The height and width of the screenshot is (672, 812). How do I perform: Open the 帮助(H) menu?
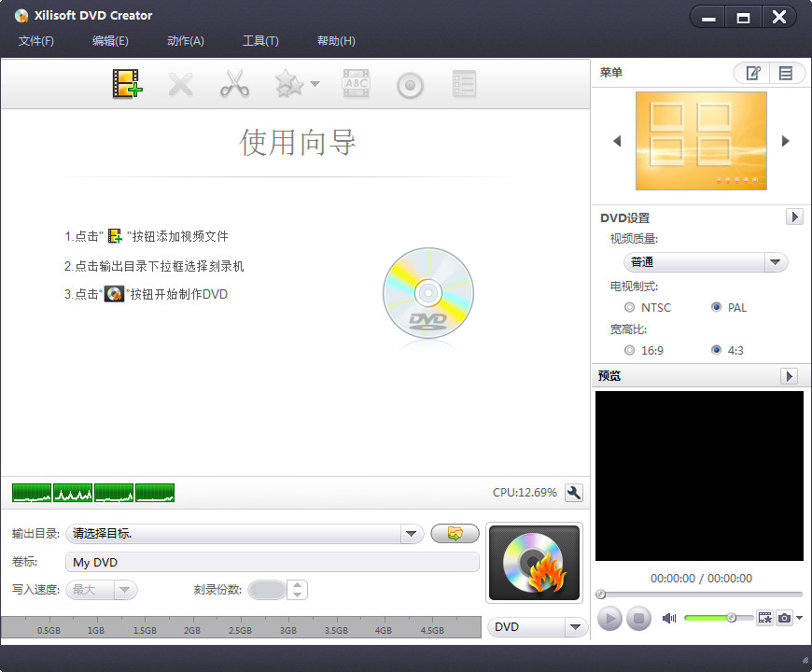pyautogui.click(x=336, y=41)
